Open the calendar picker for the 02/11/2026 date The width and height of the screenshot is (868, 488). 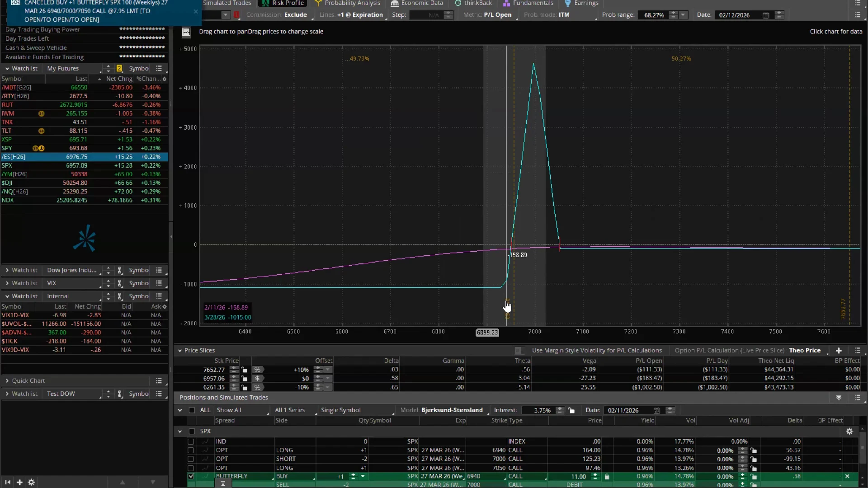pos(656,410)
